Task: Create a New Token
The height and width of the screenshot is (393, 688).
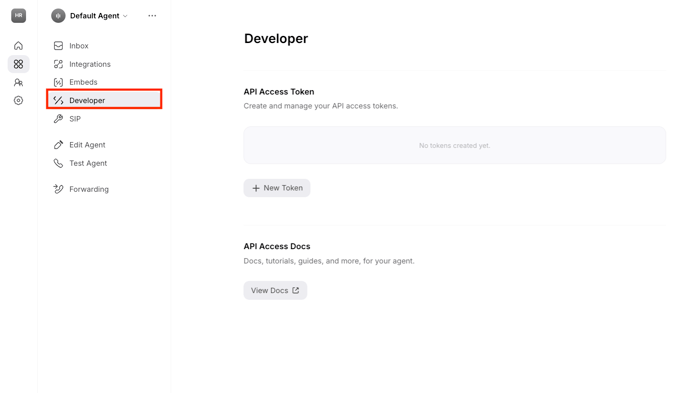Action: tap(277, 188)
